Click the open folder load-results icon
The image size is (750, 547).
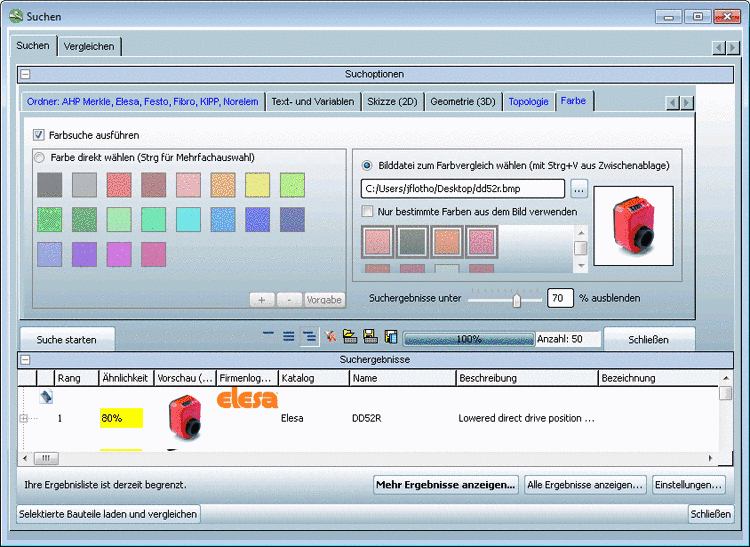350,337
